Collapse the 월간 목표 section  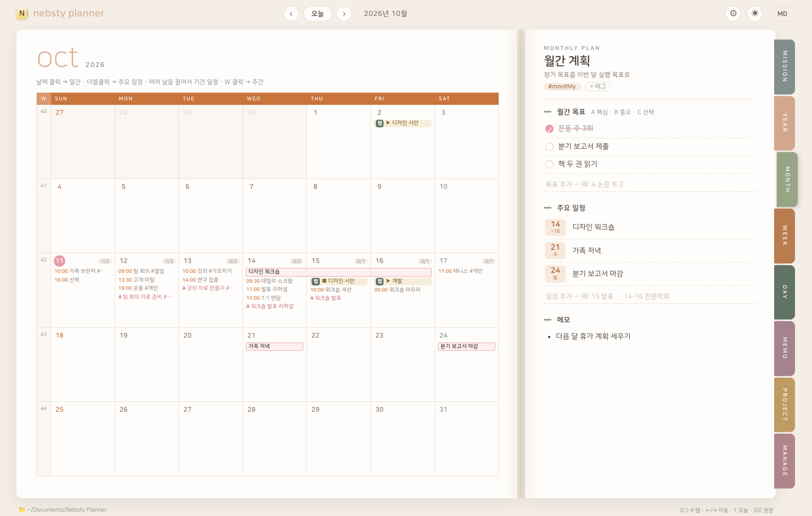(x=548, y=112)
